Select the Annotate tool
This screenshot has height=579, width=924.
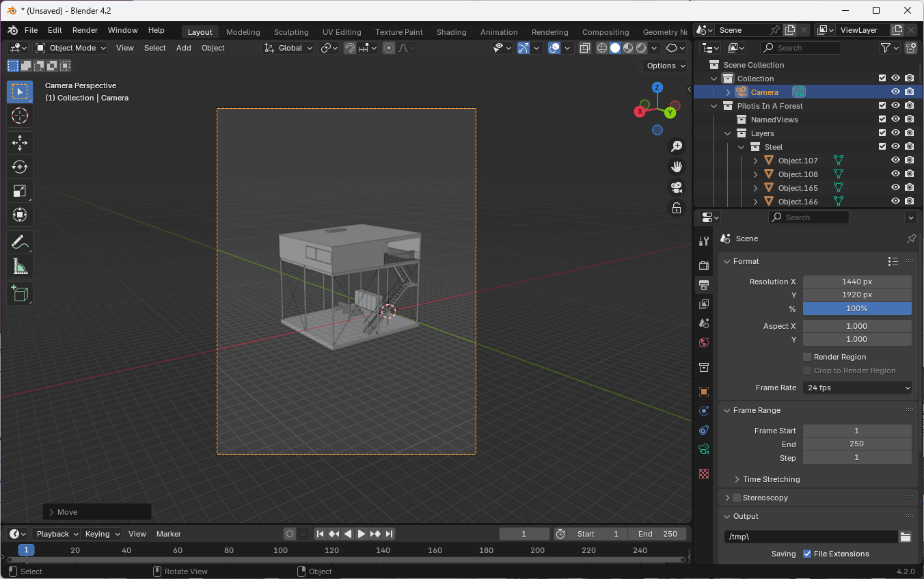pyautogui.click(x=20, y=242)
